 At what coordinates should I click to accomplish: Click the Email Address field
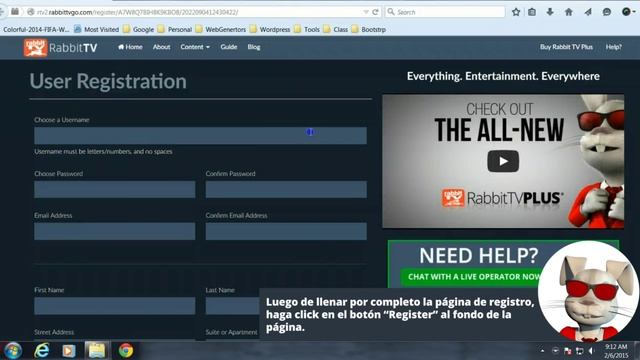[115, 231]
